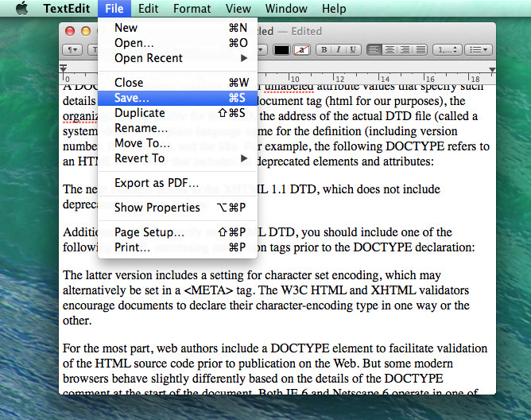
Task: Open the Format menu
Action: pyautogui.click(x=192, y=8)
